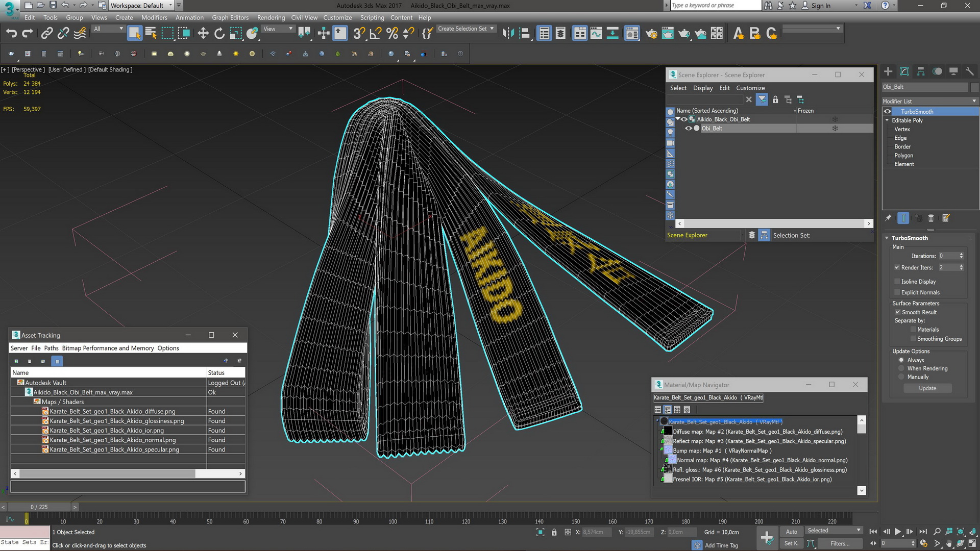
Task: Activate the Select and Rotate tool
Action: pos(219,34)
